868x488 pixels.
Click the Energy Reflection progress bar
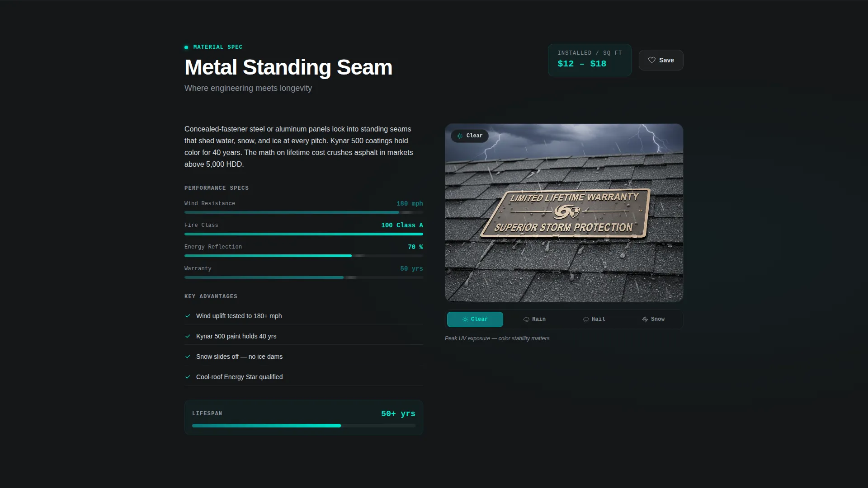(304, 256)
